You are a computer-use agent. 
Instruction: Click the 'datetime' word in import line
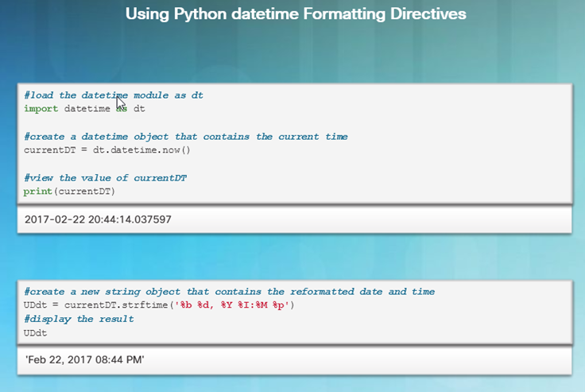click(x=87, y=109)
